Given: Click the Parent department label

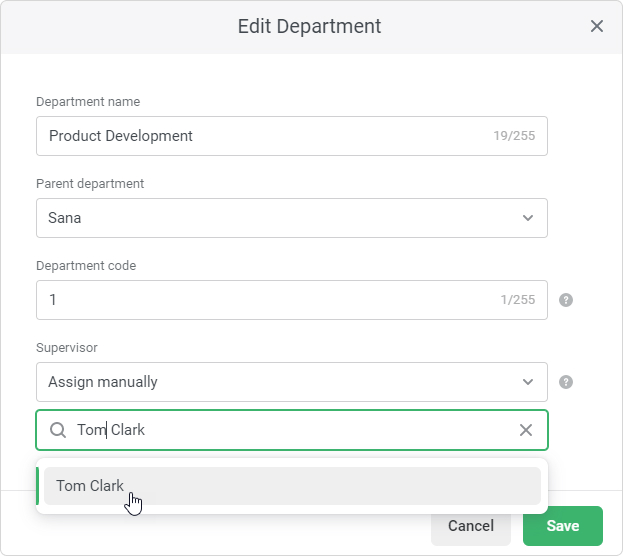Looking at the screenshot, I should point(90,184).
